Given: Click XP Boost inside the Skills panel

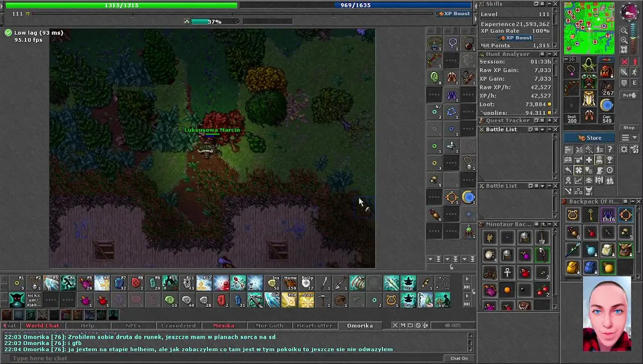Looking at the screenshot, I should pos(516,38).
